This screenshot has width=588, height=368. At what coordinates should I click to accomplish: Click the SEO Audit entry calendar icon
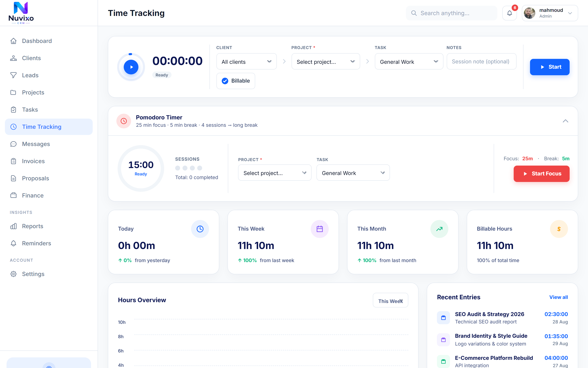click(443, 318)
